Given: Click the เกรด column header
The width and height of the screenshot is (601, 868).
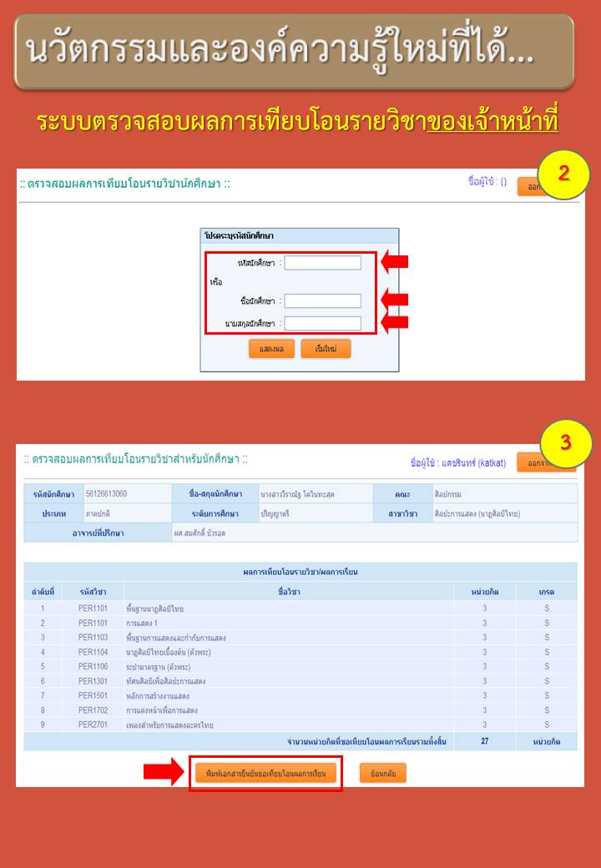Looking at the screenshot, I should pos(546,592).
